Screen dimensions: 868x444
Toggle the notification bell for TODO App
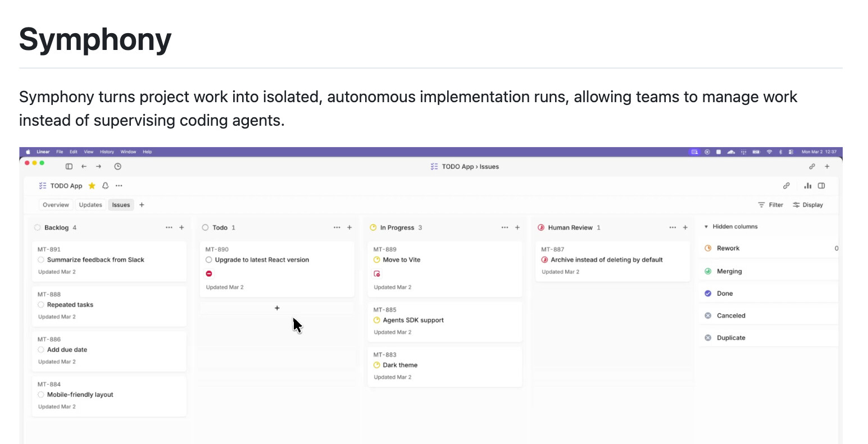pos(105,186)
